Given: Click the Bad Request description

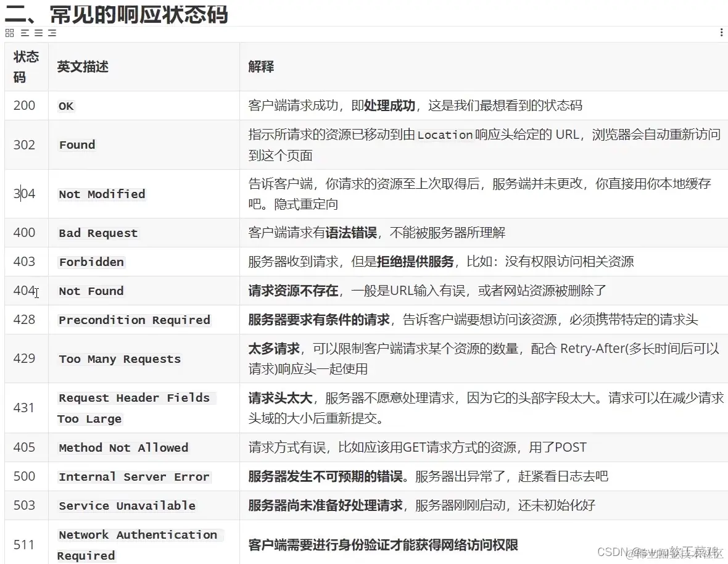Looking at the screenshot, I should (98, 233).
